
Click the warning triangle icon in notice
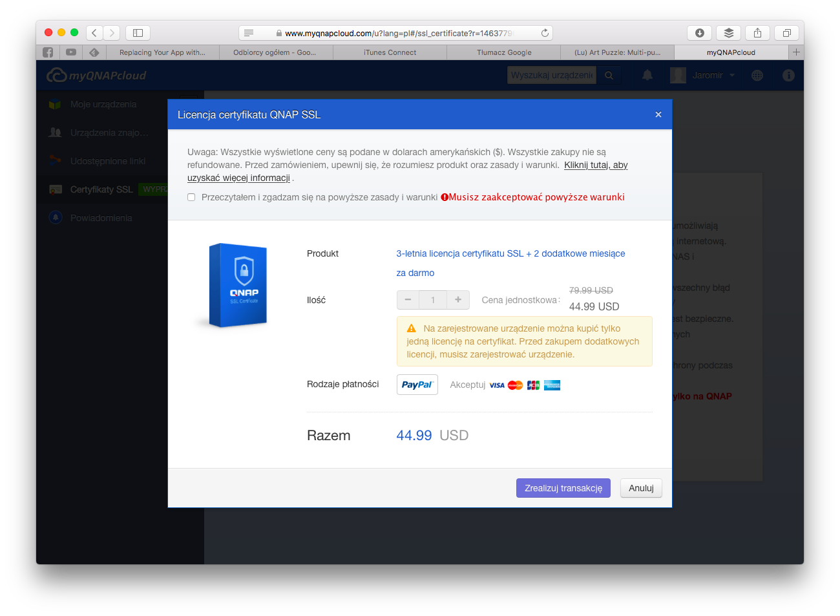pos(411,328)
